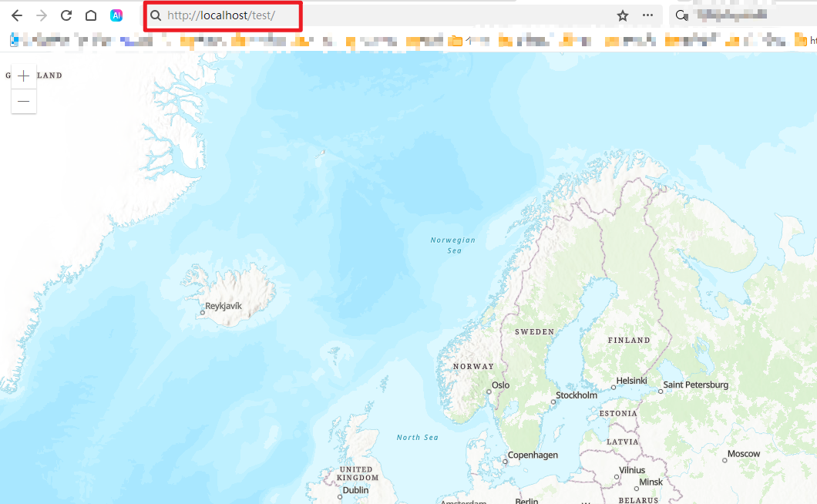Click the browser forward arrow
Image resolution: width=817 pixels, height=504 pixels.
[42, 15]
